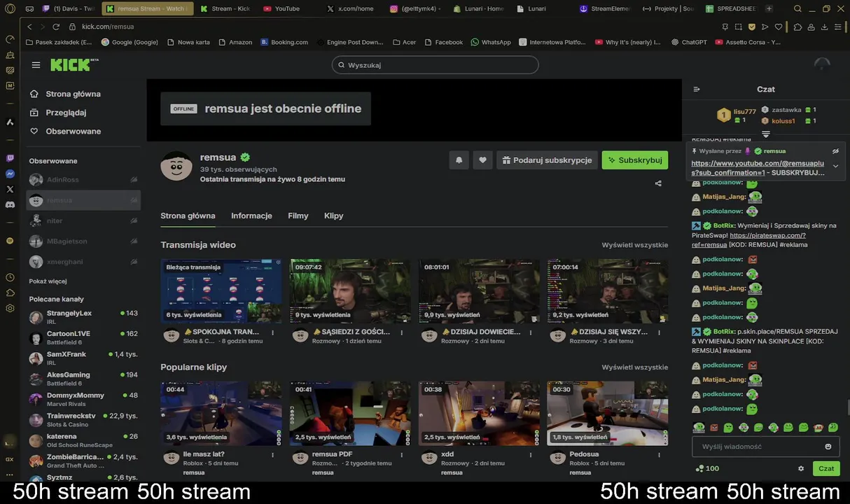Open the ChatGPT bookmark
Image resolution: width=850 pixels, height=504 pixels.
[688, 42]
